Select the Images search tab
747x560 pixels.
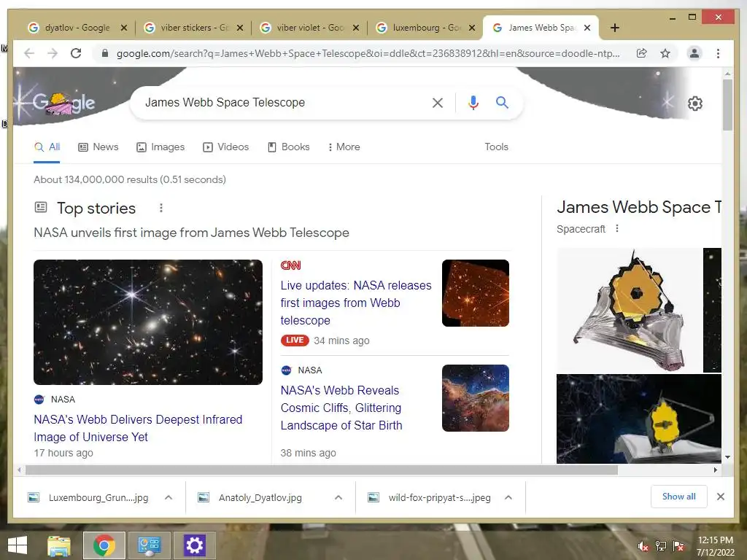160,147
